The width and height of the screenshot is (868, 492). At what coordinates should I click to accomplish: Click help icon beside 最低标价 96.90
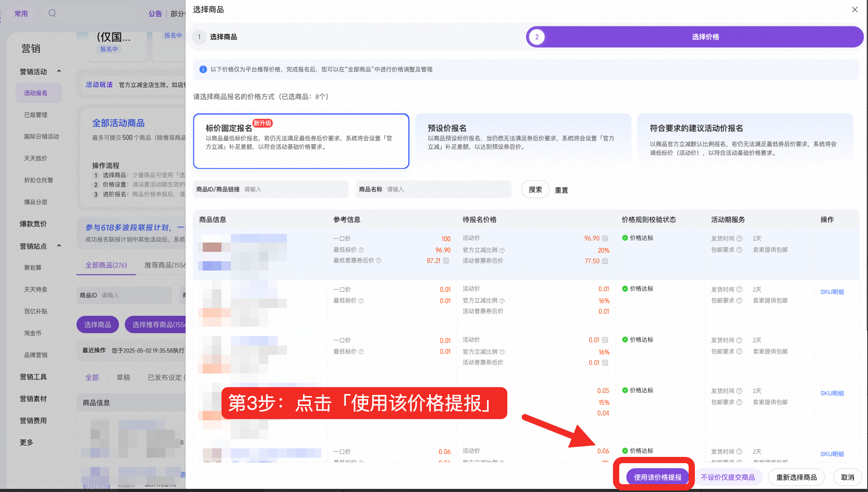click(x=361, y=250)
